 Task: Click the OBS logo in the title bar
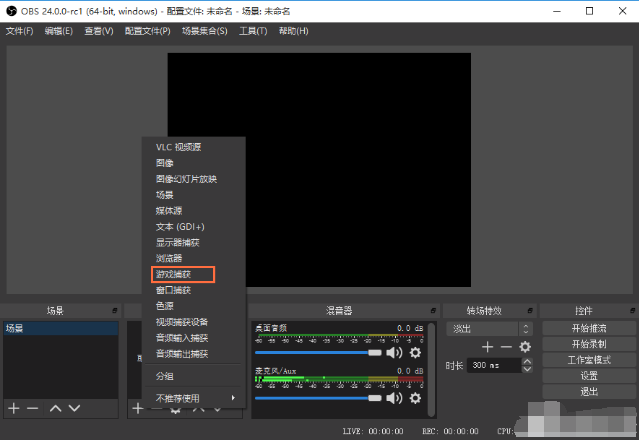click(11, 11)
